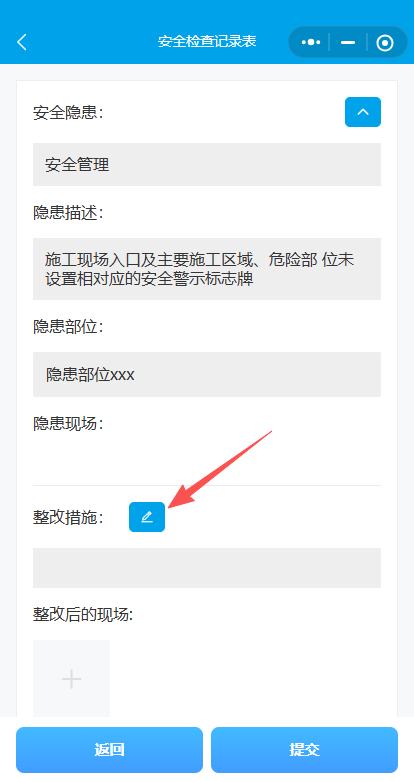Click the 隐患部位xxx text field
The height and width of the screenshot is (782, 414).
click(x=207, y=375)
